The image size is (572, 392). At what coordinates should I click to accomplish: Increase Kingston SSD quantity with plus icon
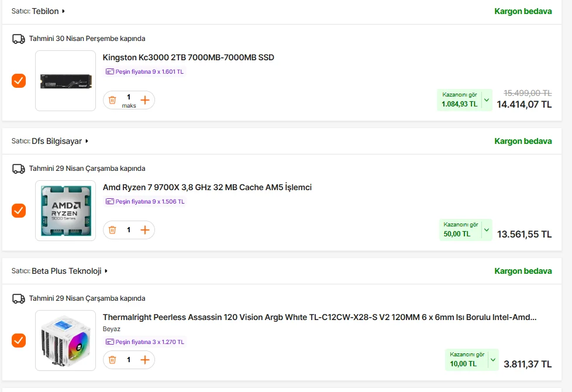coord(145,100)
